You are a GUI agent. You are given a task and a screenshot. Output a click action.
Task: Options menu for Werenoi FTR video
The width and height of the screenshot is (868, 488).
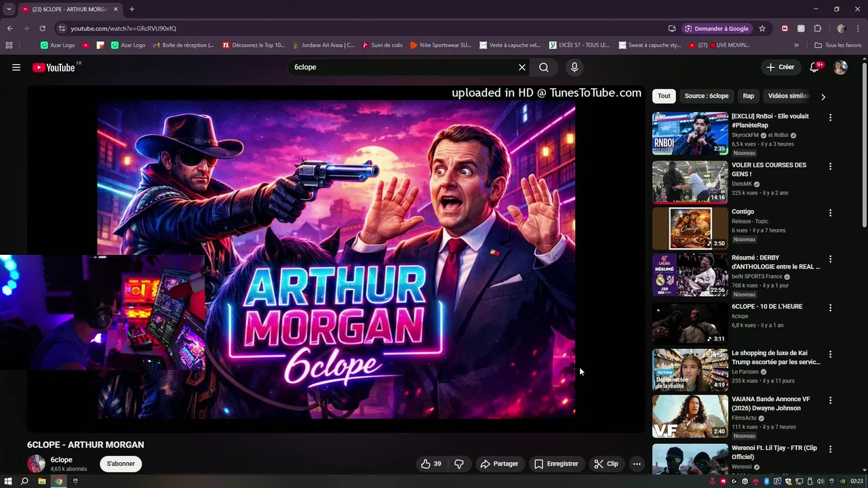pos(830,449)
